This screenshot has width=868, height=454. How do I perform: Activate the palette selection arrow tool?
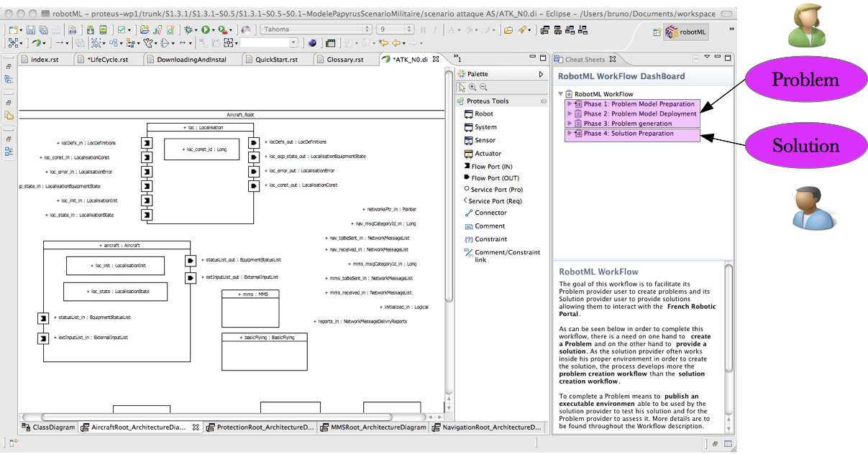[462, 87]
